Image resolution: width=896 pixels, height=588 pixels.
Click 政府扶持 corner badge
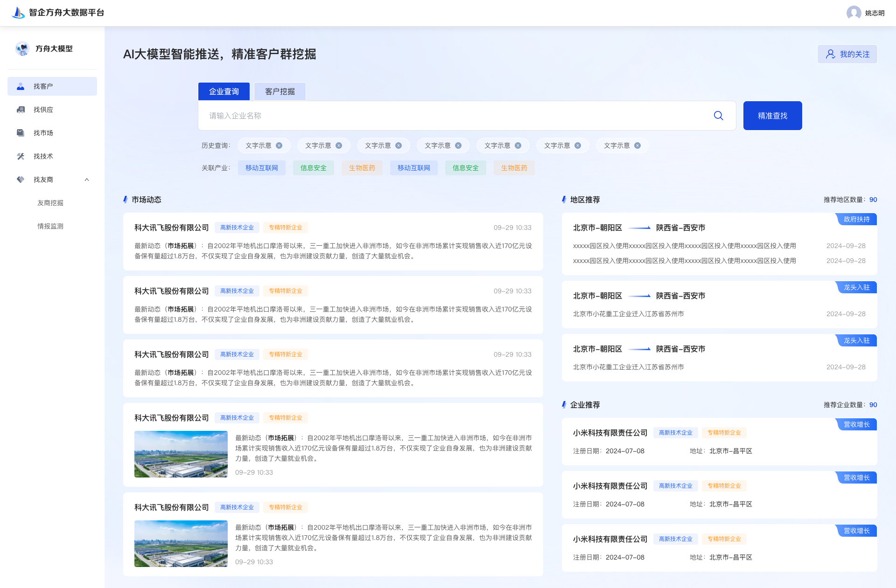[x=856, y=219]
